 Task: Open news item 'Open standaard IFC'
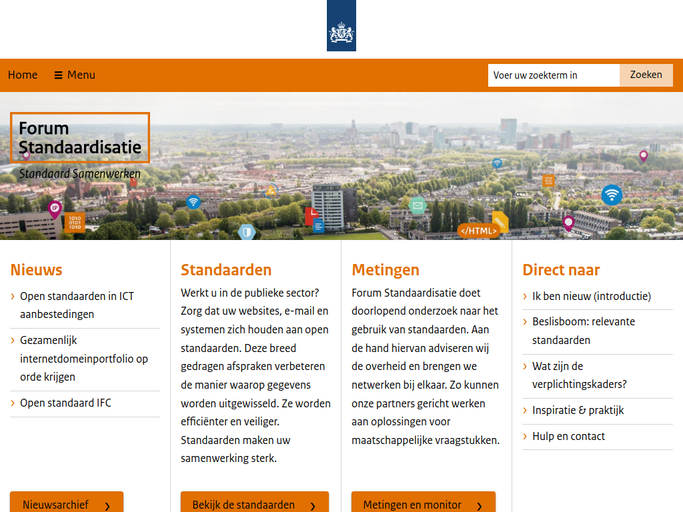click(x=65, y=403)
